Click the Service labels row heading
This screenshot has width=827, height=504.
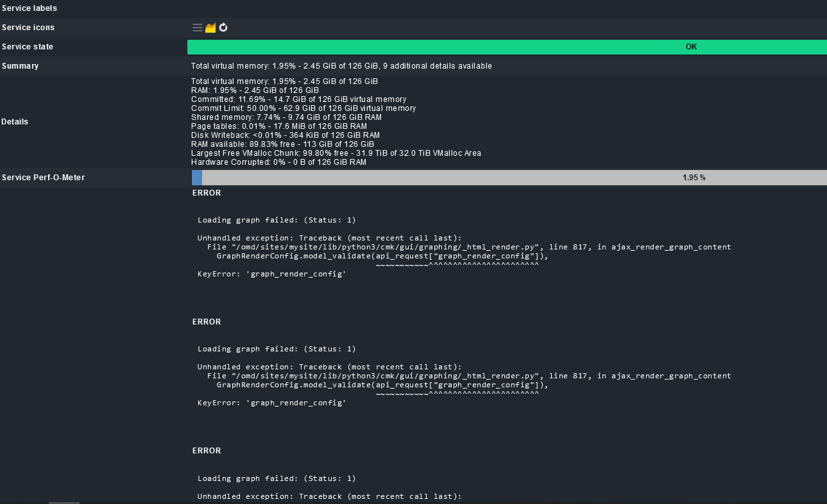point(30,8)
